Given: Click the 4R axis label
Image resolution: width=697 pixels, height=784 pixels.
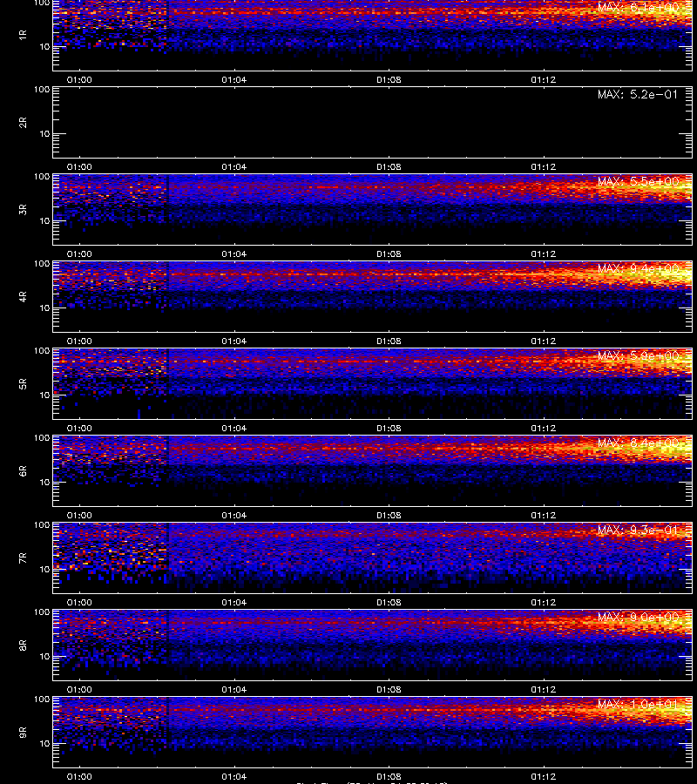Looking at the screenshot, I should pos(23,296).
